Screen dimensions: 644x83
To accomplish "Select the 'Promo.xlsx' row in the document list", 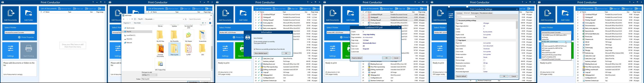I will click(610, 36).
